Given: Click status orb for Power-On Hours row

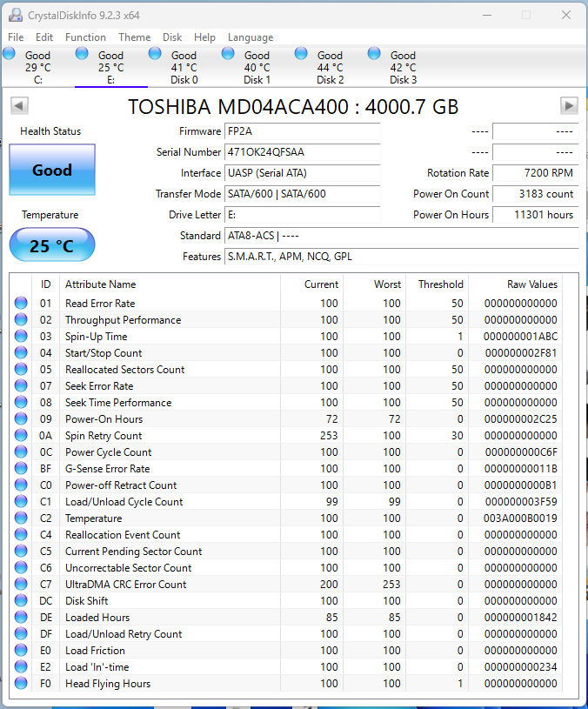Looking at the screenshot, I should point(21,418).
